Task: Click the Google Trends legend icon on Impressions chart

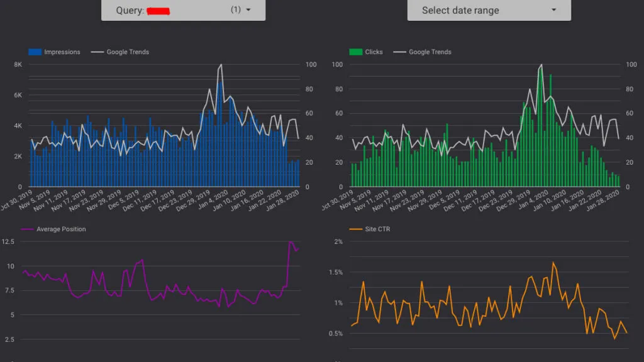Action: (x=98, y=52)
